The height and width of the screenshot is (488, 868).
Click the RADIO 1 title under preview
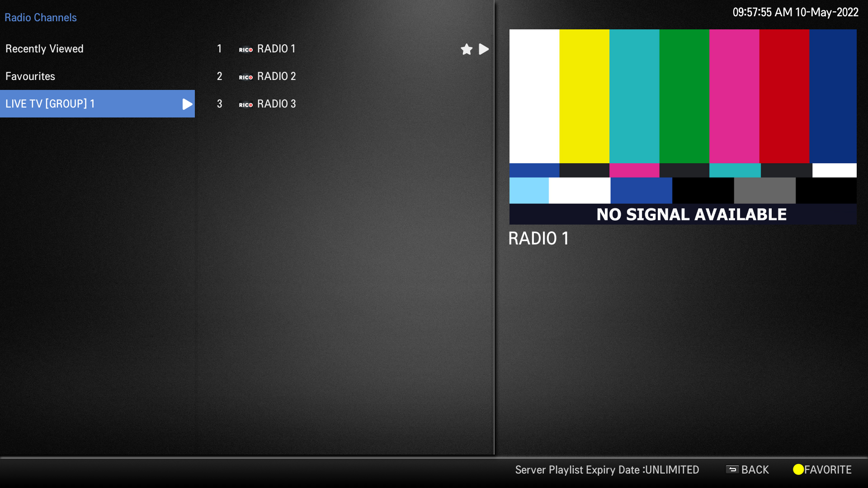[538, 239]
